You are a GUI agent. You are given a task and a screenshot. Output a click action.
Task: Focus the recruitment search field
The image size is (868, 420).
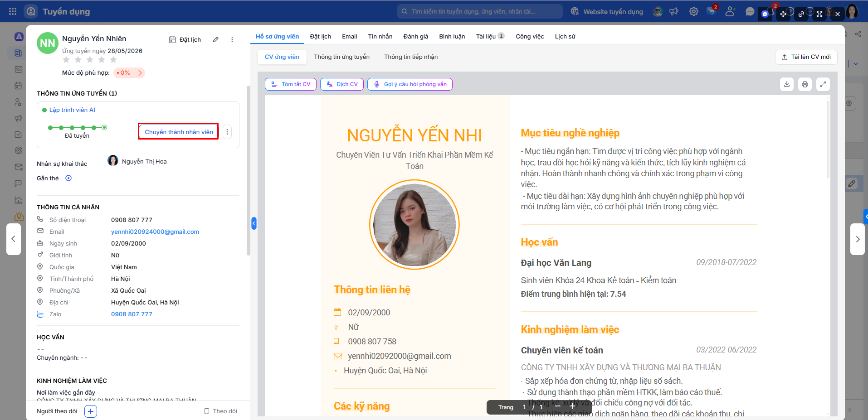pos(480,11)
